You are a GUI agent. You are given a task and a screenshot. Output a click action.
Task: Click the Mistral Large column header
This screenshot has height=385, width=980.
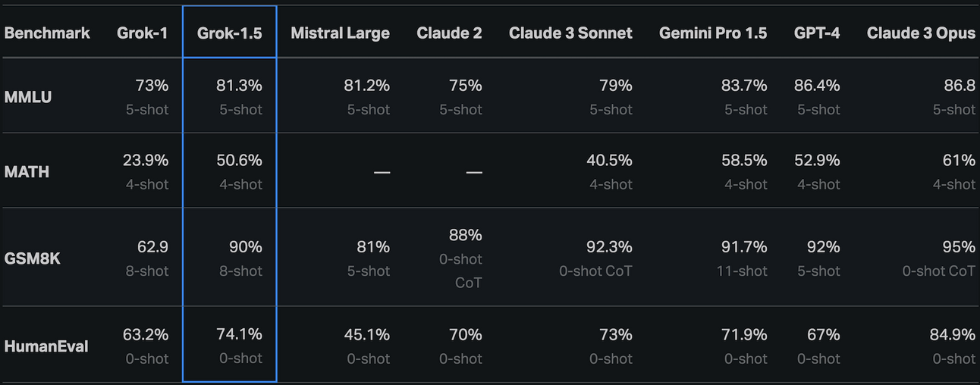[340, 33]
